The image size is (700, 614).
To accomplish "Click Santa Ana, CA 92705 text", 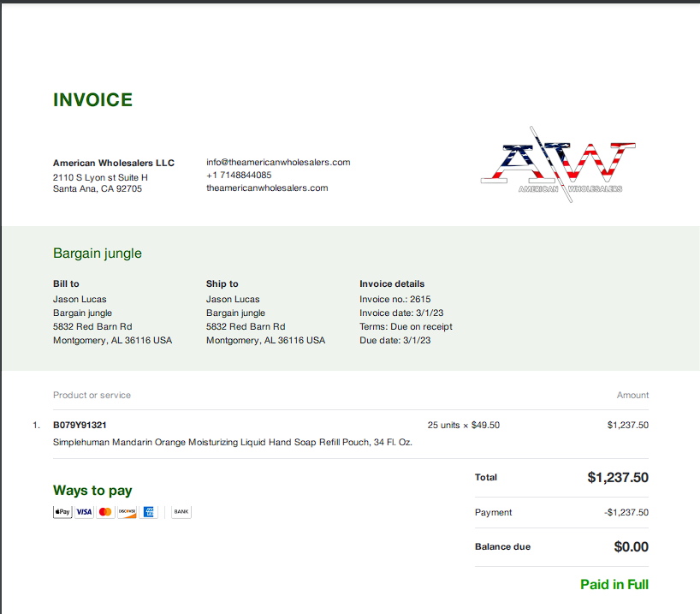I will pyautogui.click(x=98, y=188).
